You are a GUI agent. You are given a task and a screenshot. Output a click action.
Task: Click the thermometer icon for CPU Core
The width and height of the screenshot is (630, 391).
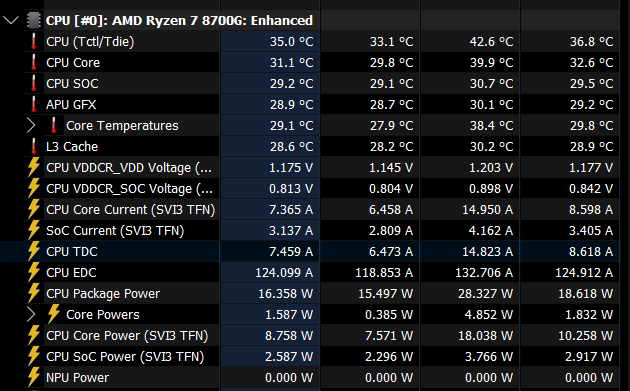pyautogui.click(x=34, y=62)
